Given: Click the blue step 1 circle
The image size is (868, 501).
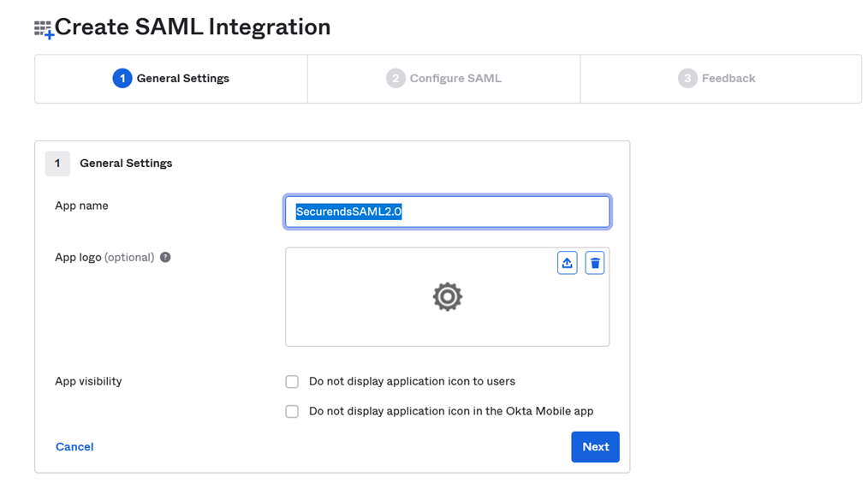Looking at the screenshot, I should tap(122, 79).
